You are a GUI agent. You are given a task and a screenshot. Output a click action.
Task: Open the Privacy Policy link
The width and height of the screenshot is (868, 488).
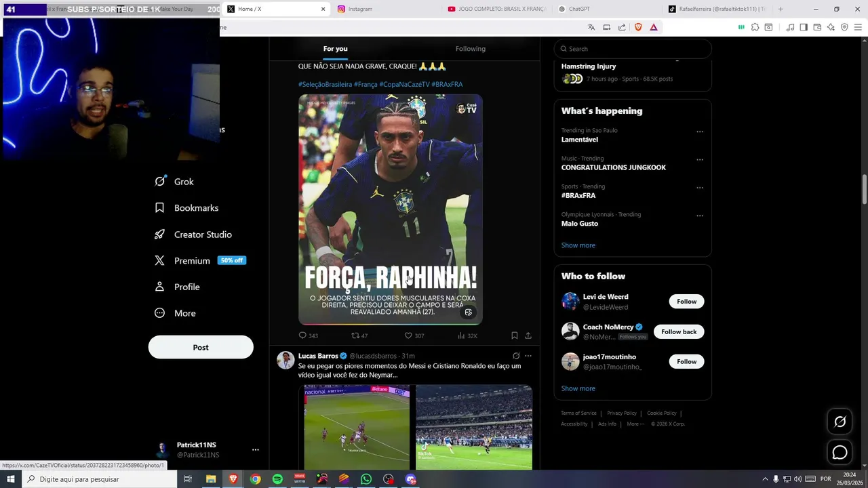pyautogui.click(x=622, y=413)
